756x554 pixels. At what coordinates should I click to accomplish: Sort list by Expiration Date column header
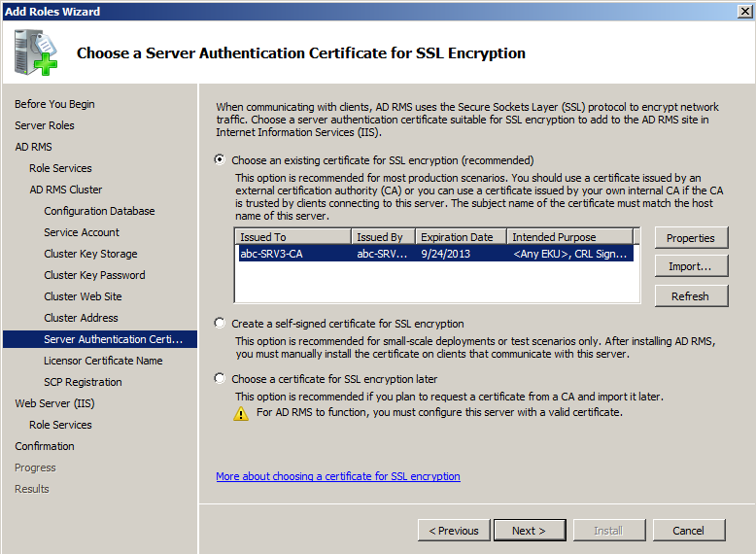460,237
